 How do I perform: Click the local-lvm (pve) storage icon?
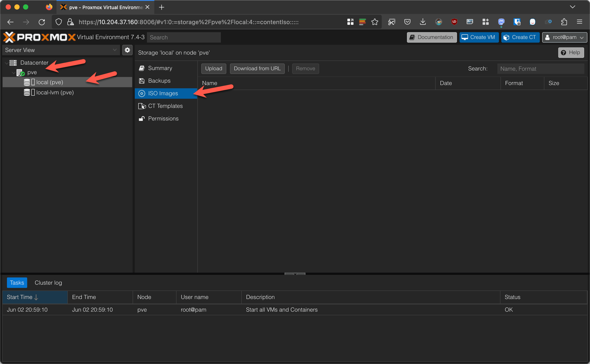(29, 92)
